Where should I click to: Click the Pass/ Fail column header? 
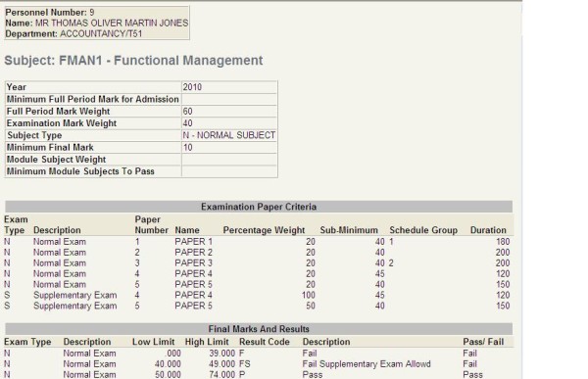(483, 342)
